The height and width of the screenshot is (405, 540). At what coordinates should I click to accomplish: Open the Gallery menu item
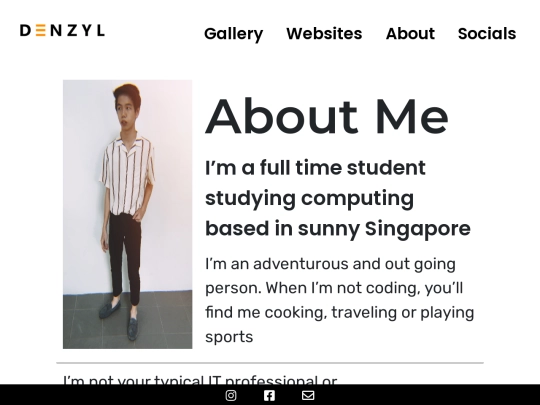[x=233, y=34]
